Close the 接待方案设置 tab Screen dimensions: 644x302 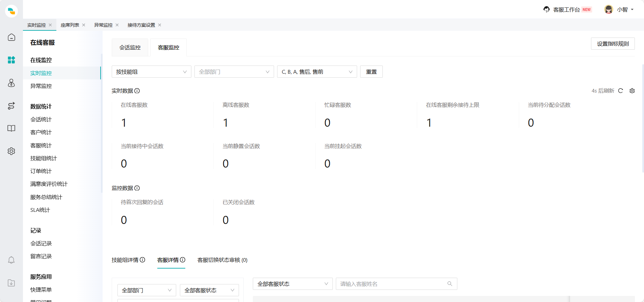(x=160, y=25)
